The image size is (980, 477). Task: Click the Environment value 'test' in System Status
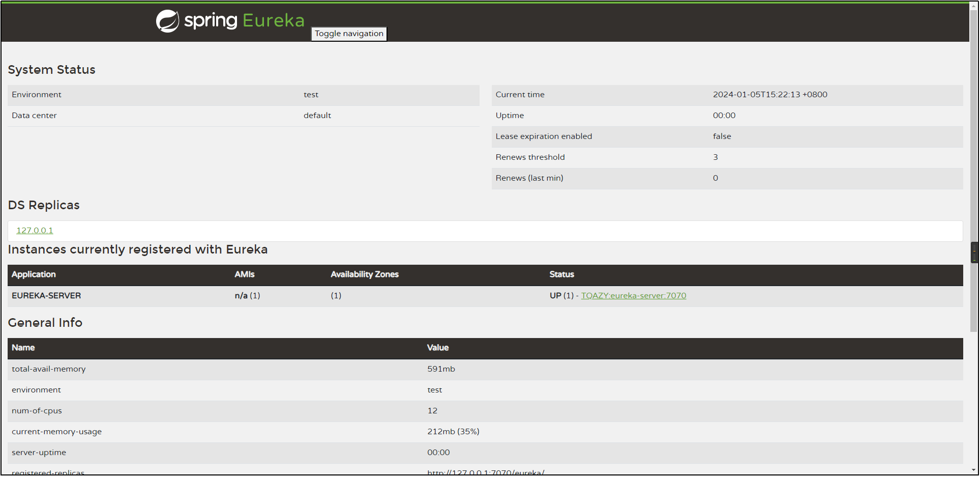(311, 95)
